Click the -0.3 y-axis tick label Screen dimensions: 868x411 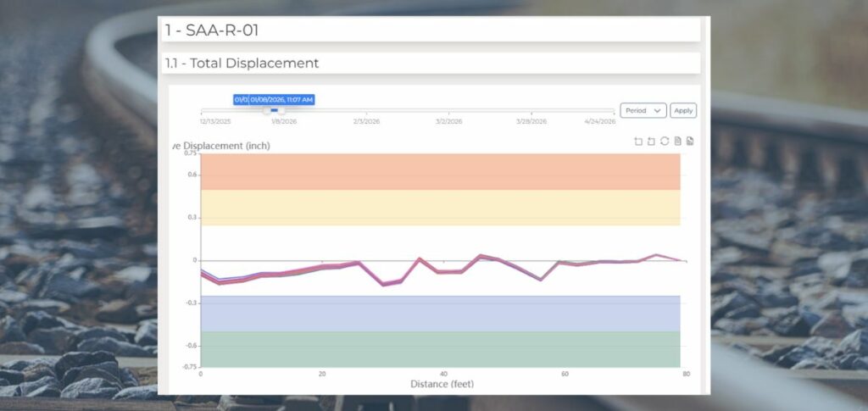point(191,303)
